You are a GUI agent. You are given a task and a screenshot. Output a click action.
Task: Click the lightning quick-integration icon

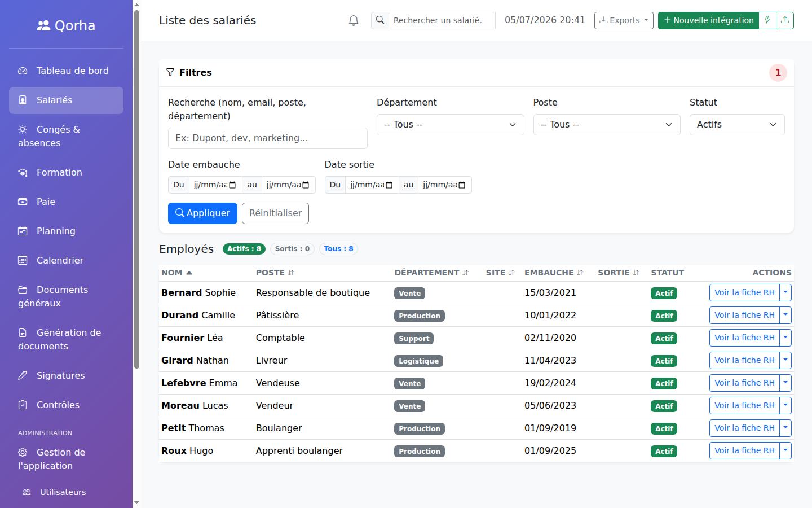pyautogui.click(x=767, y=20)
